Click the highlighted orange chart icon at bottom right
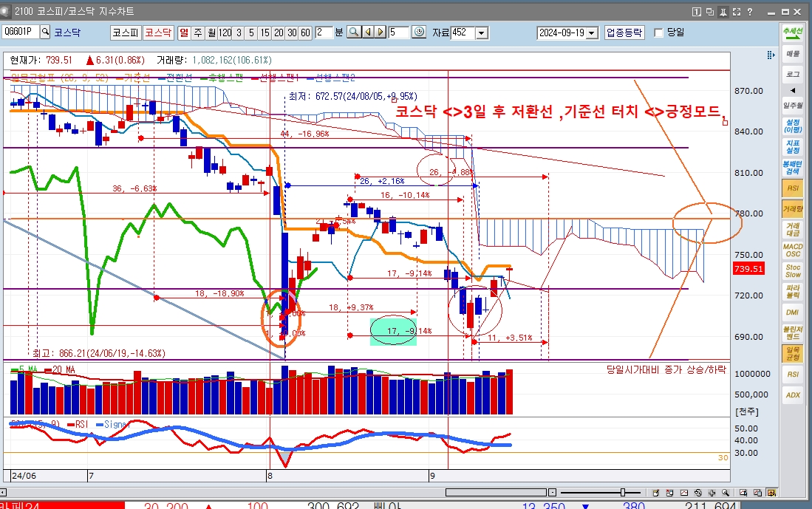 pyautogui.click(x=771, y=493)
